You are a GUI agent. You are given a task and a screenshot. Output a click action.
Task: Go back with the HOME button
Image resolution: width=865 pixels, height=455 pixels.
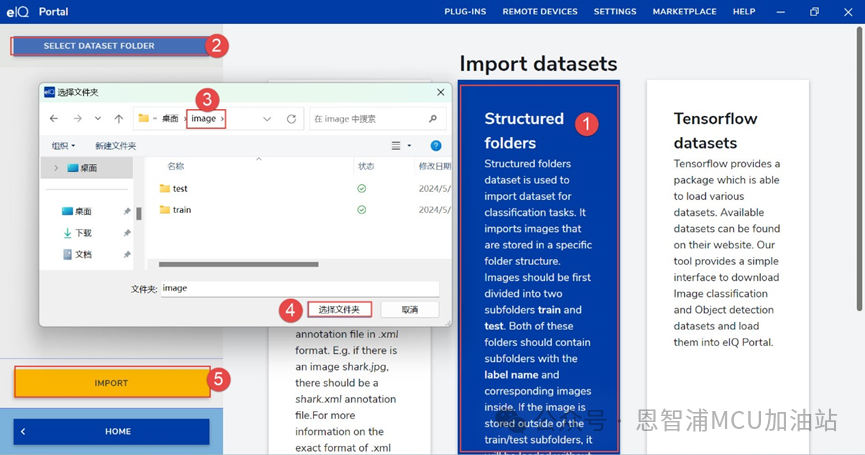(111, 431)
